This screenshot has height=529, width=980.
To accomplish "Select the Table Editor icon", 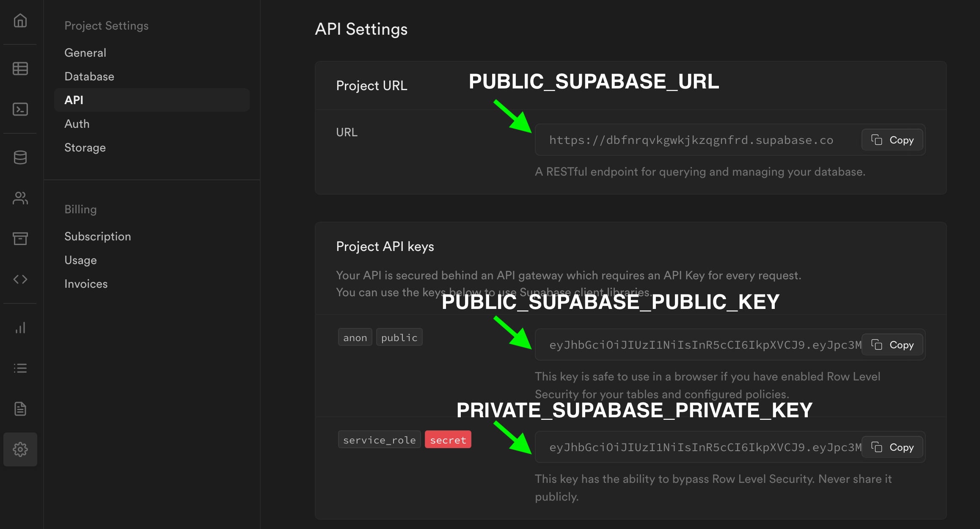I will 20,68.
